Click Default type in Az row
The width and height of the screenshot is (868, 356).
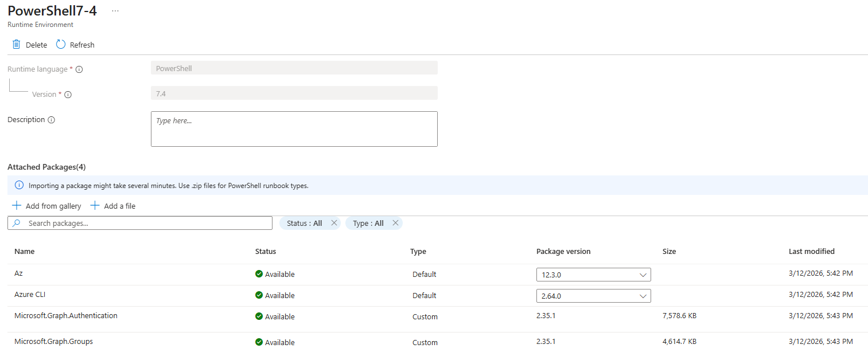425,275
